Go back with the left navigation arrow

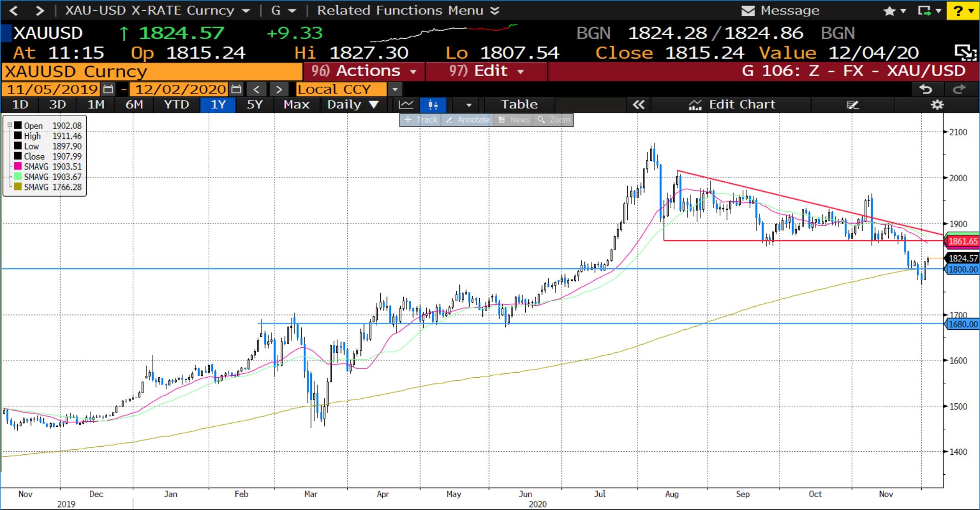(14, 10)
